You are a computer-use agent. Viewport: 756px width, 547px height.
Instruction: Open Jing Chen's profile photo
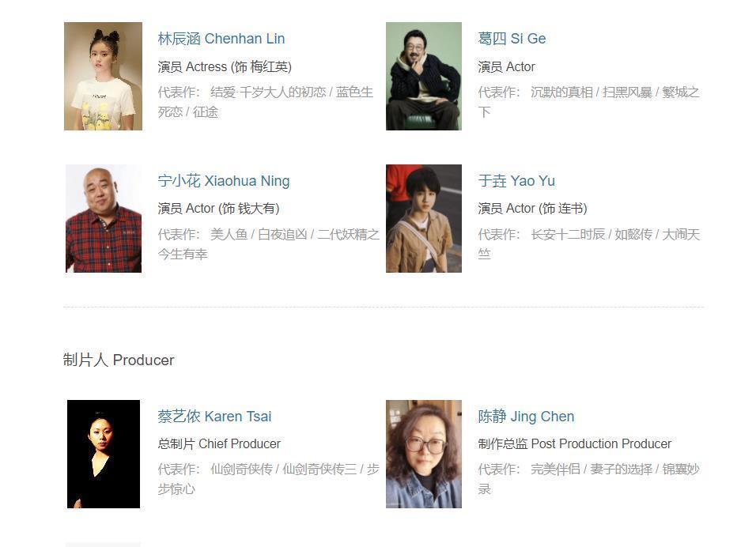tap(424, 454)
